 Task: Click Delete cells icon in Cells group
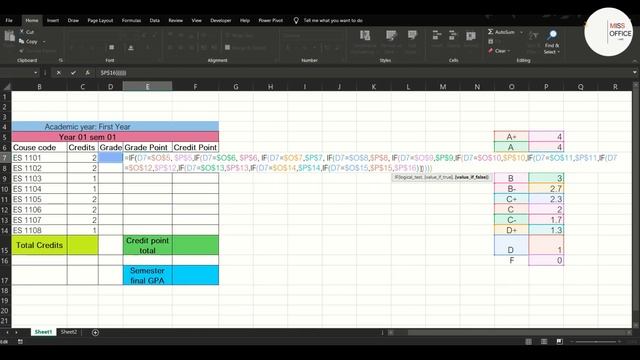pyautogui.click(x=453, y=36)
